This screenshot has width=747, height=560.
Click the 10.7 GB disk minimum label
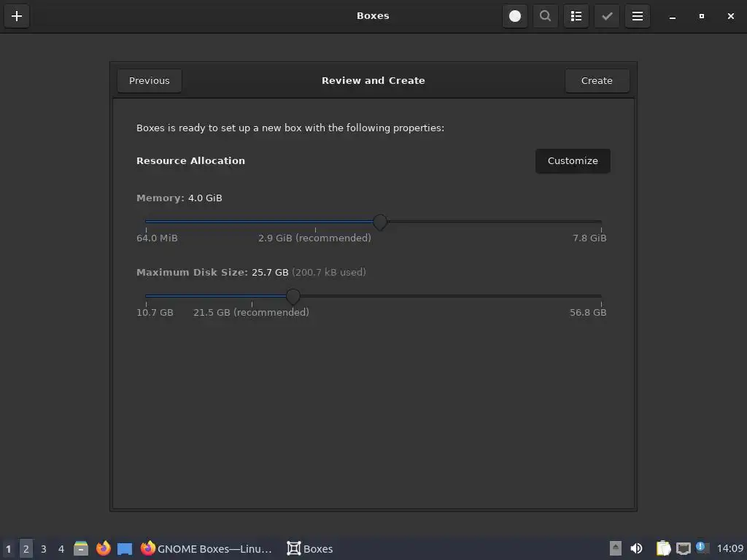(155, 312)
